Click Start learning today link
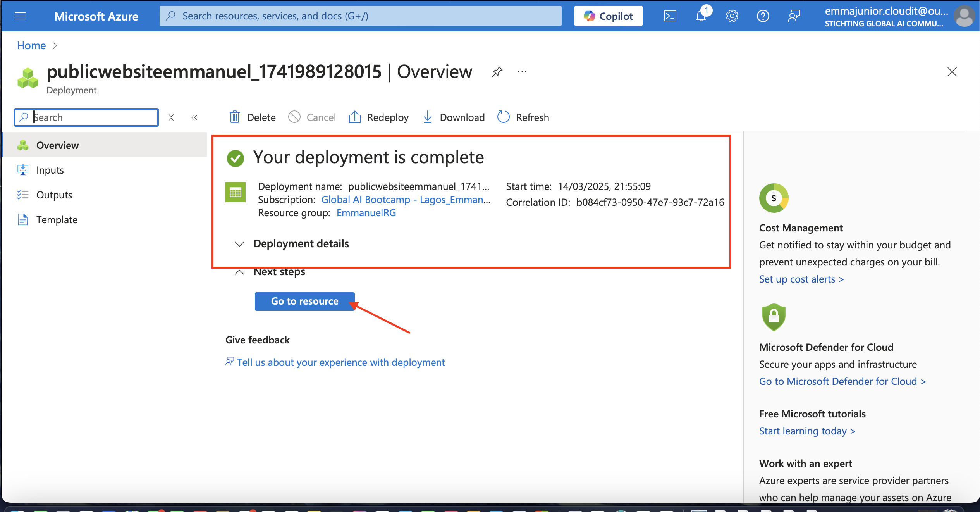 tap(807, 431)
